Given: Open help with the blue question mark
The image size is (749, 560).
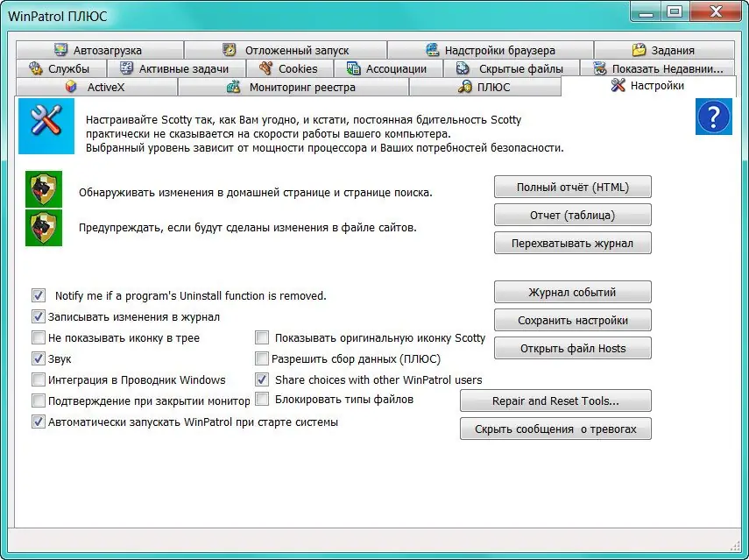Looking at the screenshot, I should pyautogui.click(x=714, y=117).
